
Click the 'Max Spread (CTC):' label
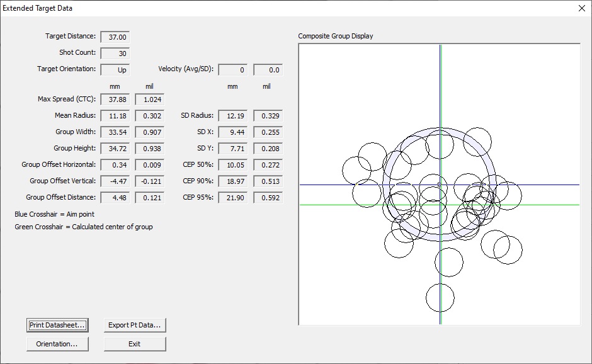point(67,99)
